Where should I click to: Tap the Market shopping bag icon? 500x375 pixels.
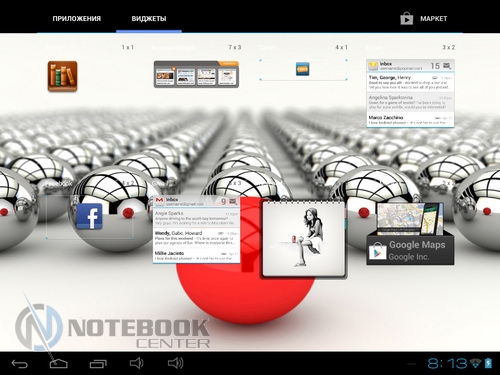(x=407, y=19)
